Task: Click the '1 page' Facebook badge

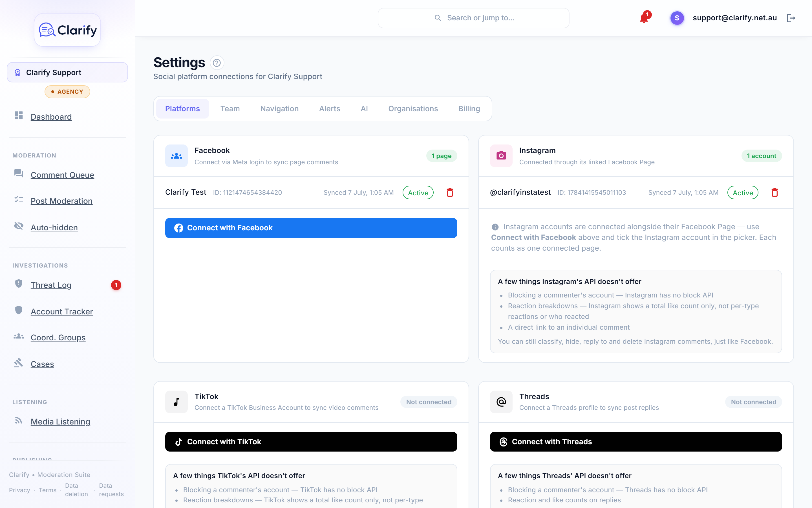Action: pos(442,156)
